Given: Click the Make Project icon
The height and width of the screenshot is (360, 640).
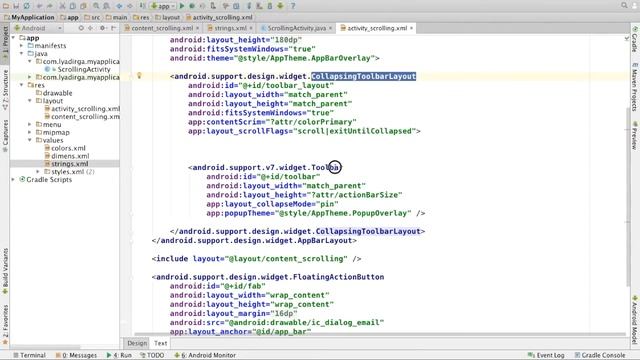Looking at the screenshot, I should [142, 6].
